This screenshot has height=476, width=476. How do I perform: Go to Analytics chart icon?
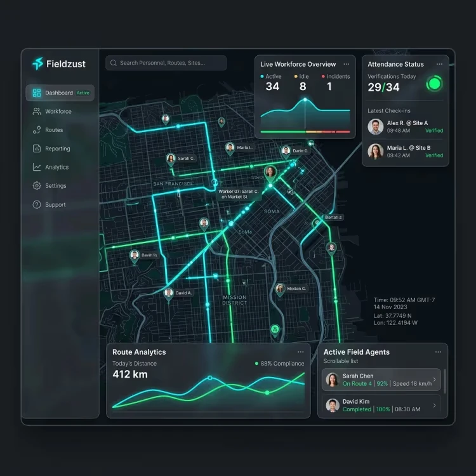pyautogui.click(x=37, y=167)
